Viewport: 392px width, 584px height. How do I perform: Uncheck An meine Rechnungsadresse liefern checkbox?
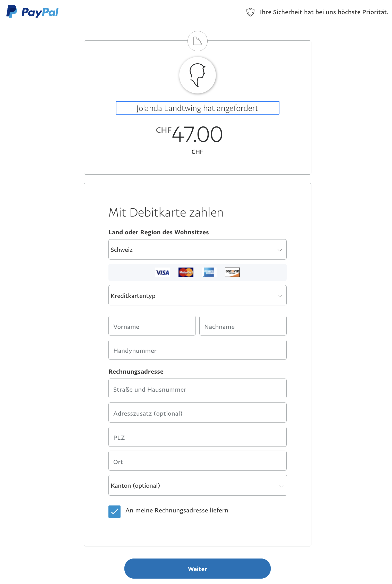click(115, 511)
